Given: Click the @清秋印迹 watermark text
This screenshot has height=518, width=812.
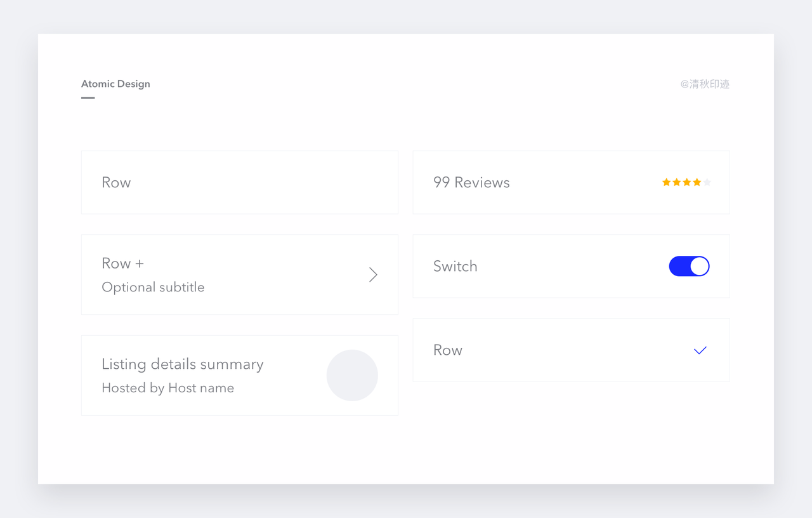Looking at the screenshot, I should point(705,84).
